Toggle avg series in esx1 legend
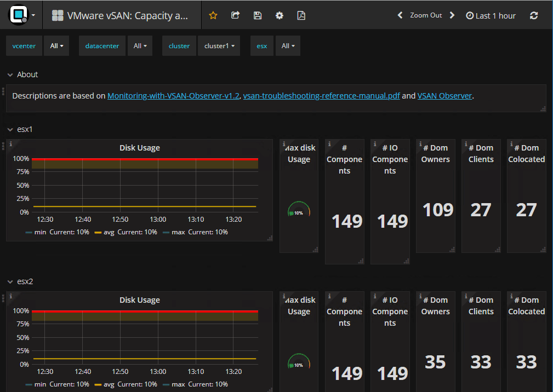 pos(108,232)
